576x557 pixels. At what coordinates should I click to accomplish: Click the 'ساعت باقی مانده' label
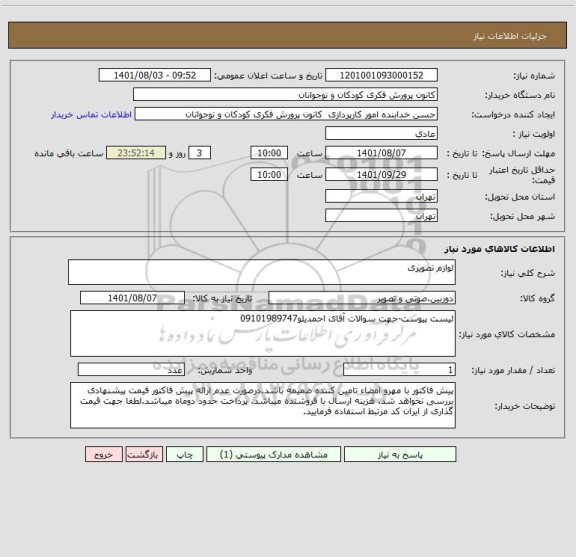[69, 153]
